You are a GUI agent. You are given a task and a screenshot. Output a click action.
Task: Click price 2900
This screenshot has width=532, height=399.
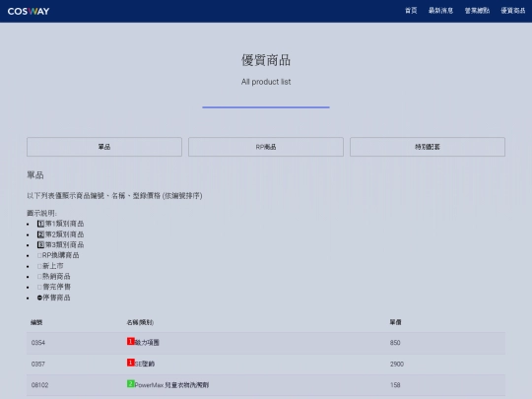coord(397,365)
